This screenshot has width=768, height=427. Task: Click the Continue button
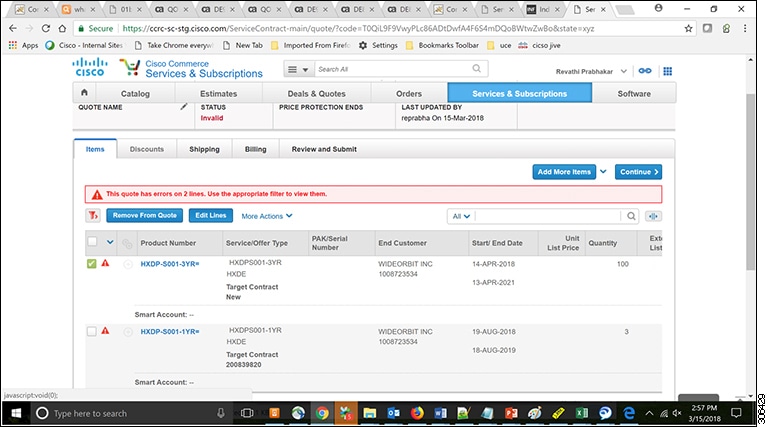639,172
